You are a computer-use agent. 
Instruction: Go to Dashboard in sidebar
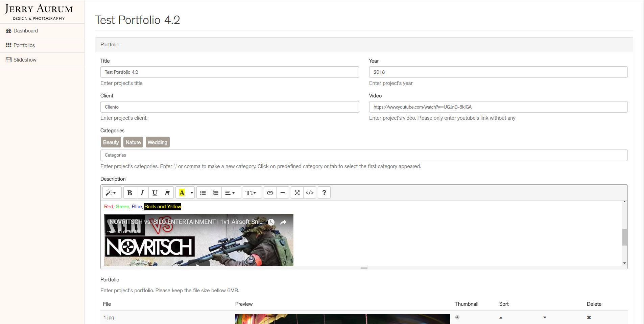pos(26,31)
